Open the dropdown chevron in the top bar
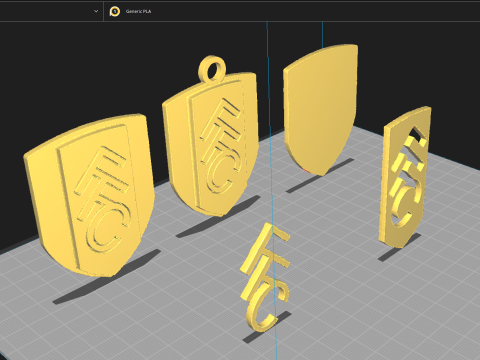 tap(96, 11)
